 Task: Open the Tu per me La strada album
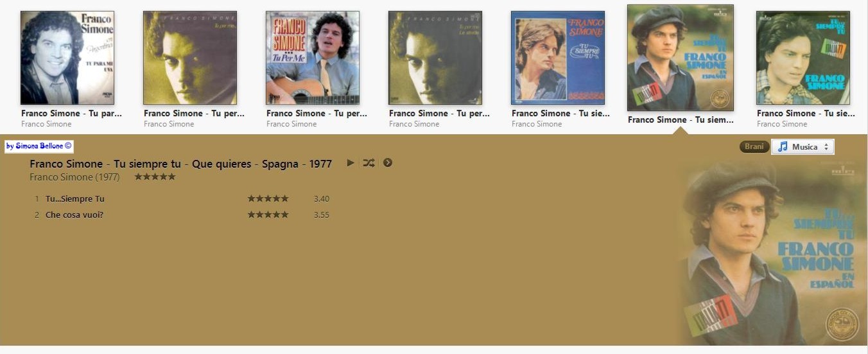tap(435, 58)
